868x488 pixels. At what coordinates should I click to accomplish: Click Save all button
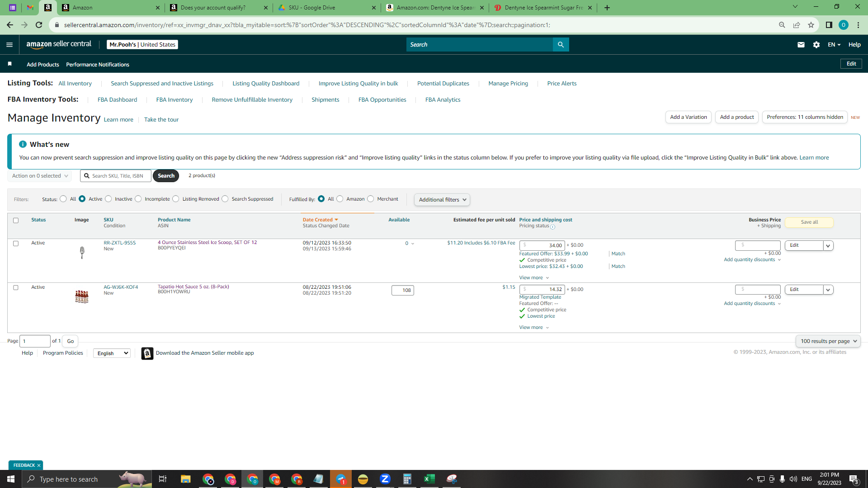[809, 222]
